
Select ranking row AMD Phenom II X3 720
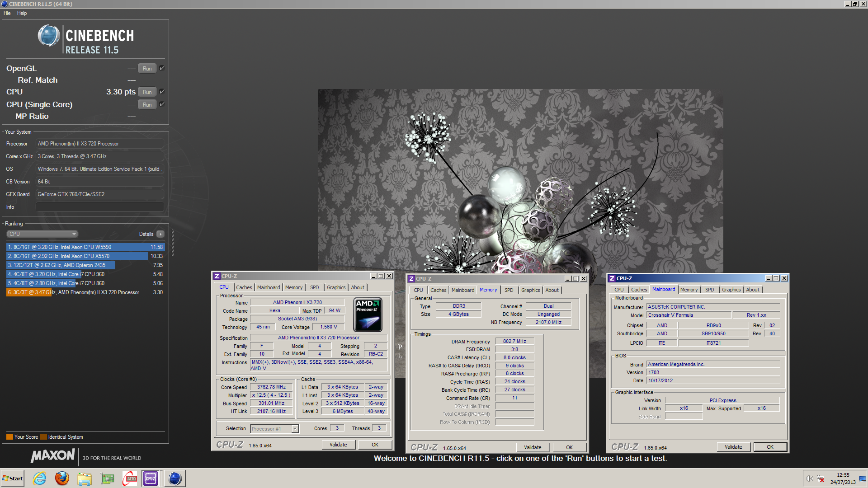tap(85, 292)
